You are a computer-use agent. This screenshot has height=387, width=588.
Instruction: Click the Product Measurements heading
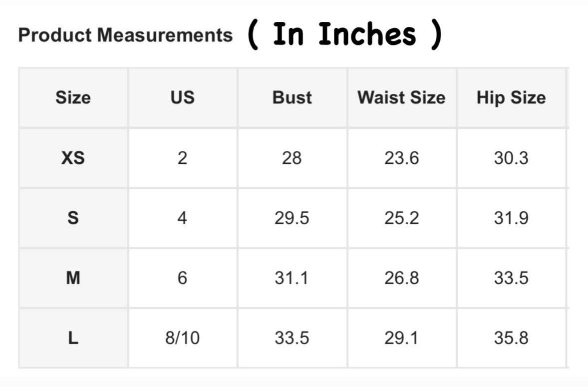pyautogui.click(x=126, y=35)
